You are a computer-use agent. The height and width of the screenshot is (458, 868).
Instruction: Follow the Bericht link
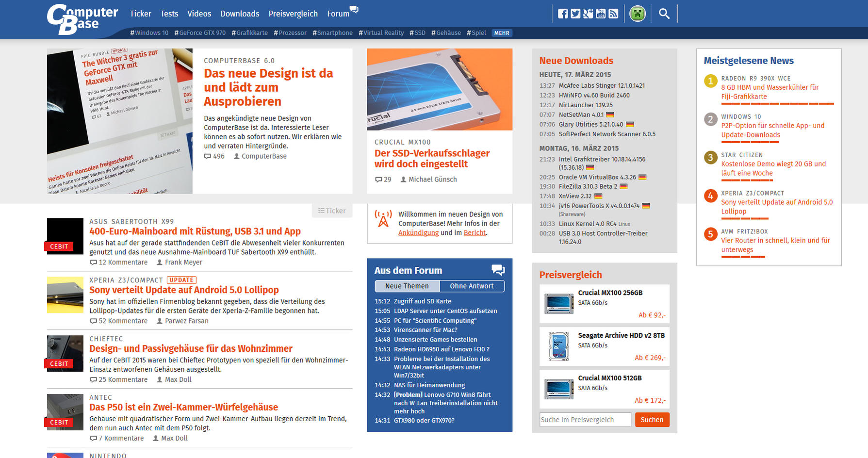pos(475,233)
